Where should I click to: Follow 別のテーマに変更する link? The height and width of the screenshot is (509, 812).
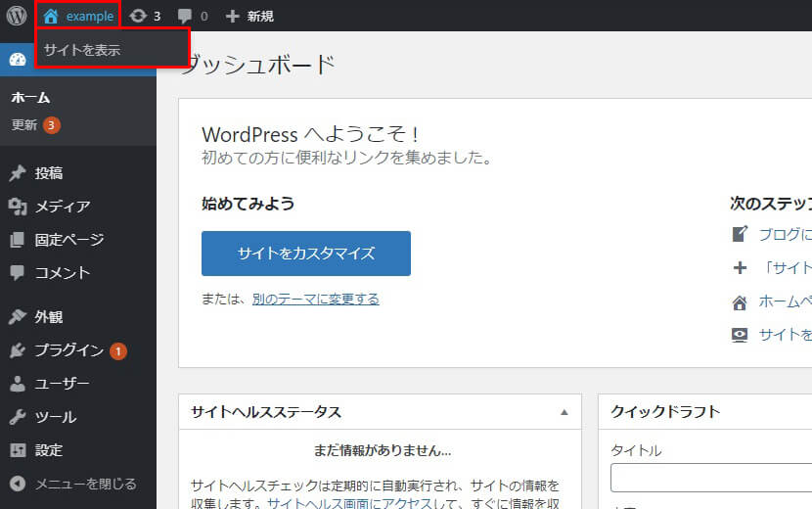(315, 299)
